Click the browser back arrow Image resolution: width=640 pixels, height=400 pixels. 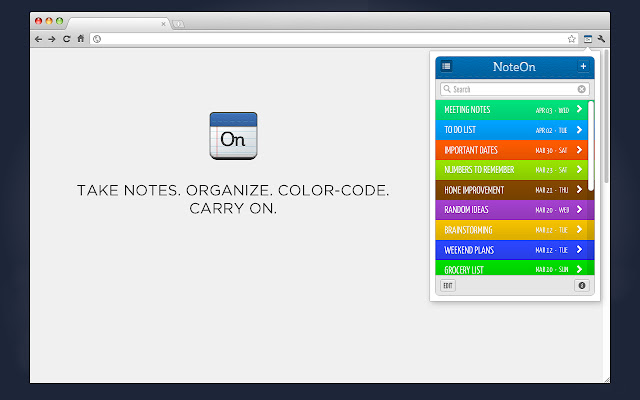click(38, 39)
